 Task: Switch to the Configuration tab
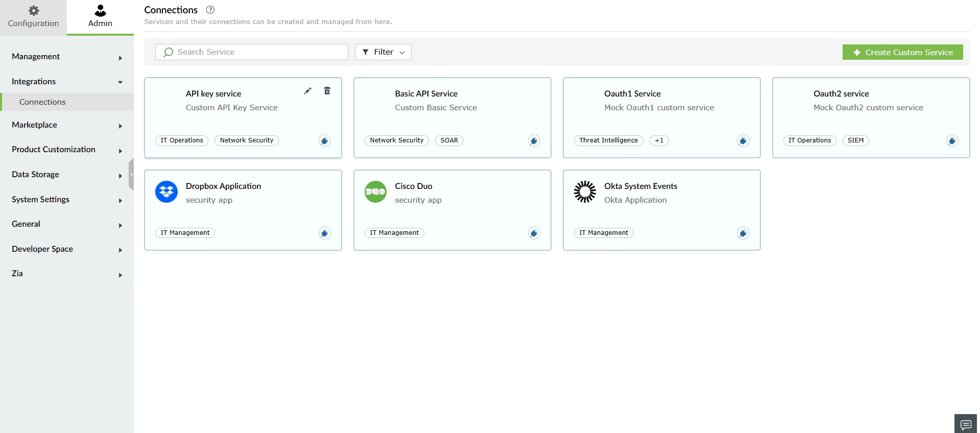pyautogui.click(x=33, y=17)
